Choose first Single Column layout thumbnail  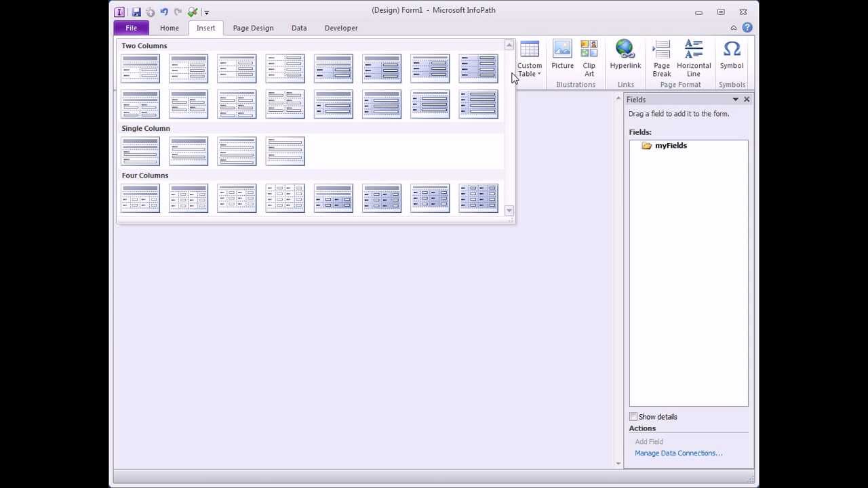(140, 151)
